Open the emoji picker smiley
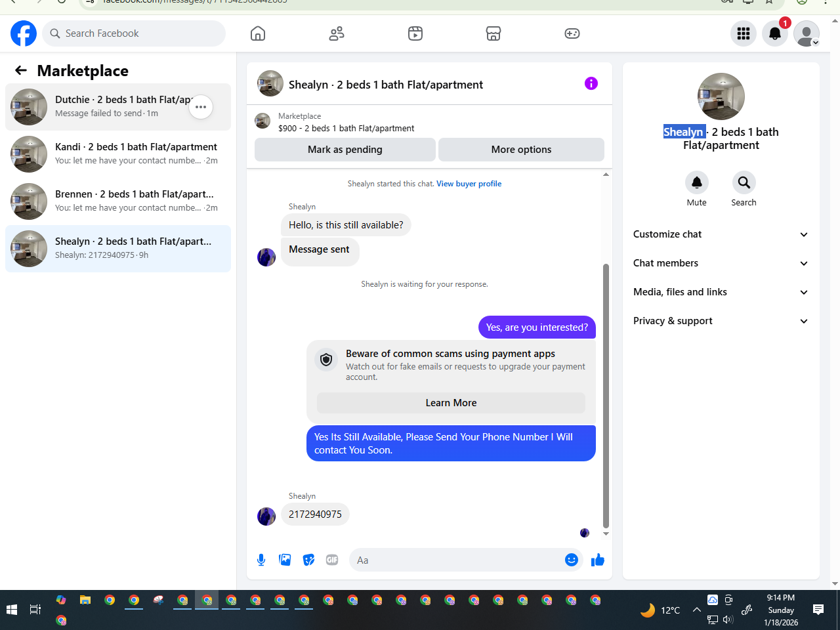The image size is (840, 630). pos(572,560)
